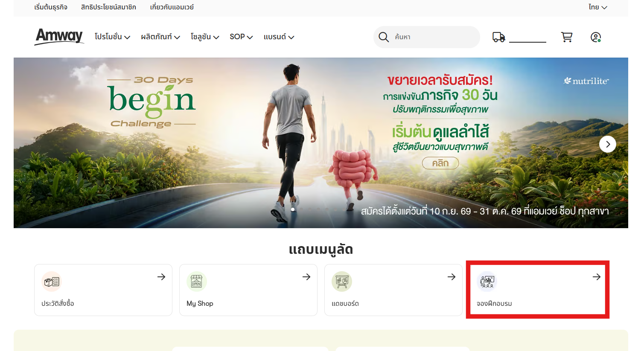Click the My Shop store icon

tap(197, 281)
